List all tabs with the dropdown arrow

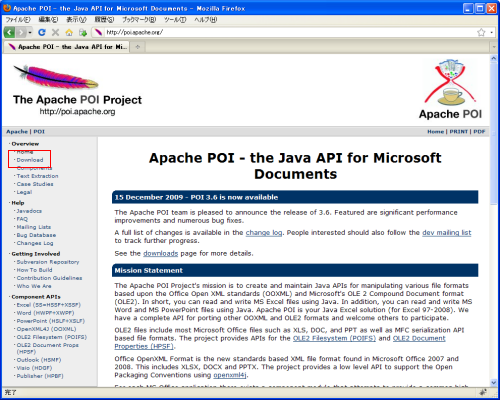tap(494, 47)
